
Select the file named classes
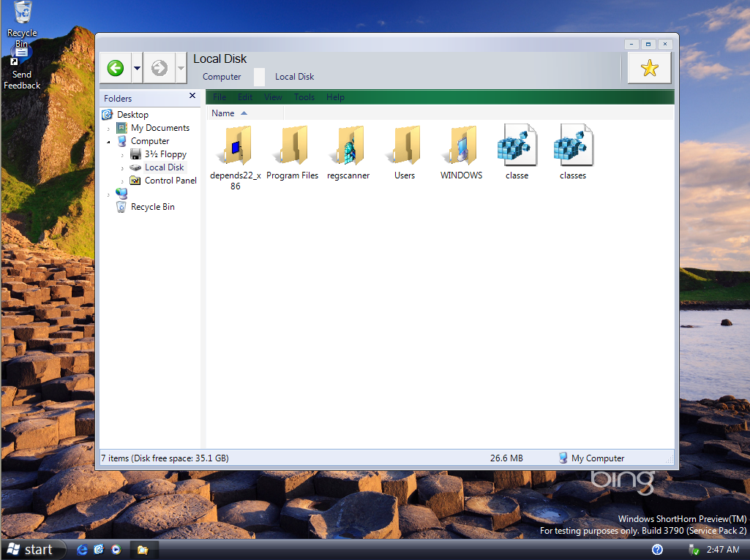pos(573,152)
